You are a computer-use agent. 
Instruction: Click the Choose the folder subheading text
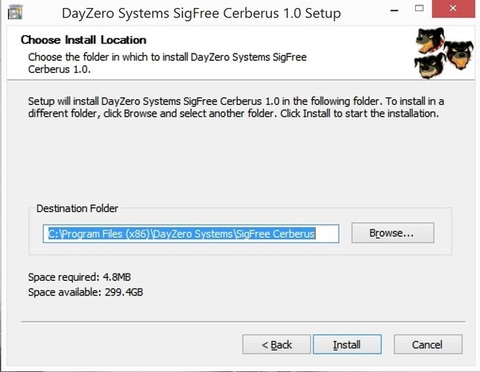167,63
